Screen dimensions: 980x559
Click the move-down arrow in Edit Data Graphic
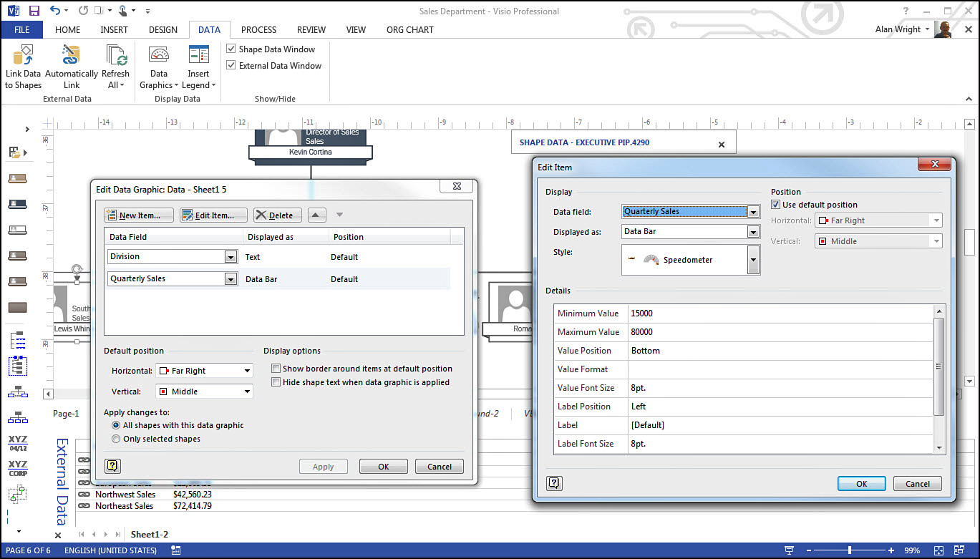click(339, 215)
